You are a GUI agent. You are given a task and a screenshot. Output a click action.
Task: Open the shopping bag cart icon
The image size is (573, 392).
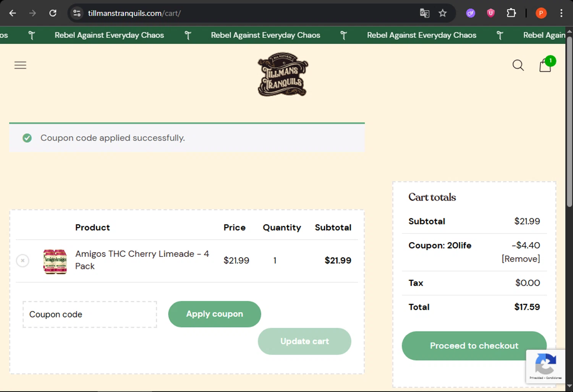coord(545,65)
